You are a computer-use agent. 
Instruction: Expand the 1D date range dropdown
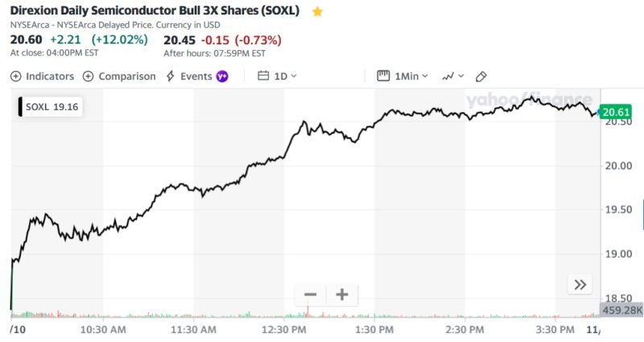285,76
